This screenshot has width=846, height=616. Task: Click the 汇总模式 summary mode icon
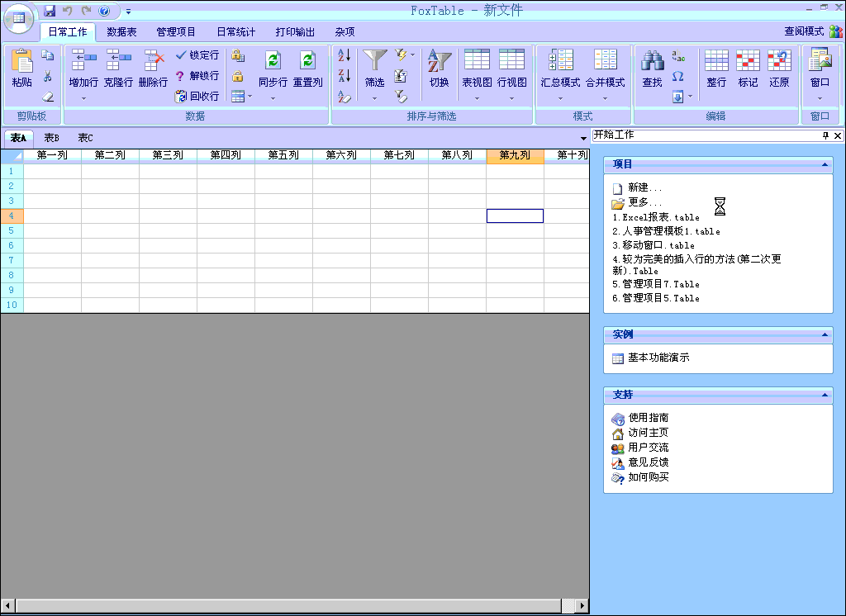(x=561, y=60)
